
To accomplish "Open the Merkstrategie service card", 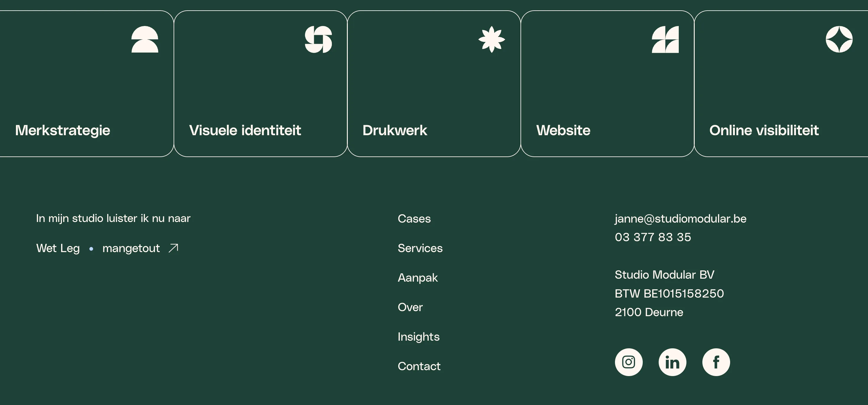I will tap(87, 84).
